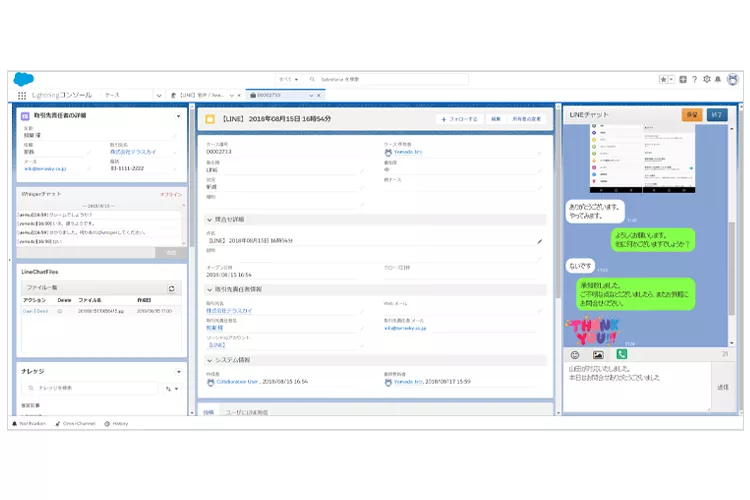The height and width of the screenshot is (500, 750).
Task: Open the setup gear icon
Action: coord(707,79)
